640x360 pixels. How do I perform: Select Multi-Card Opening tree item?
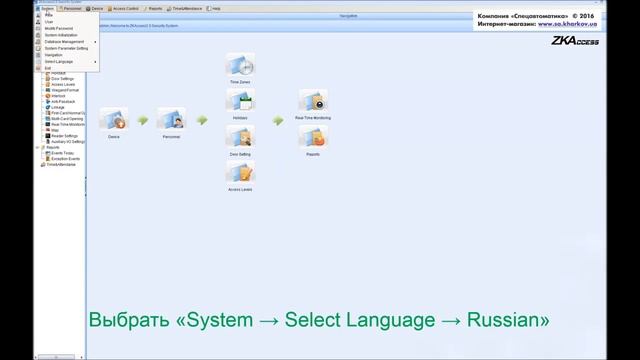pos(67,119)
